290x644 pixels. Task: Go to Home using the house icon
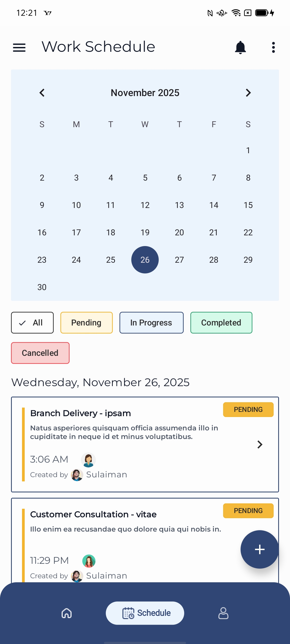pyautogui.click(x=66, y=613)
